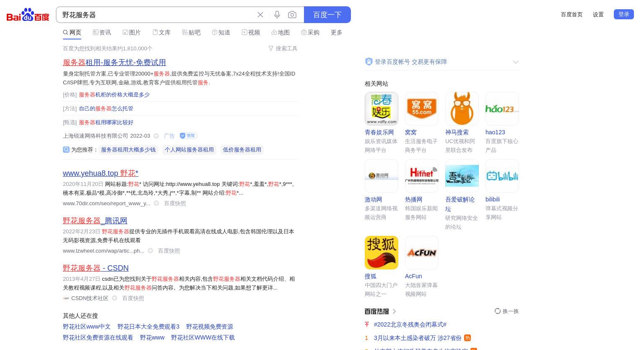Screen dimensions: 644x350
Task: Open 百度快照 for the CSDN result
Action: coord(133,298)
